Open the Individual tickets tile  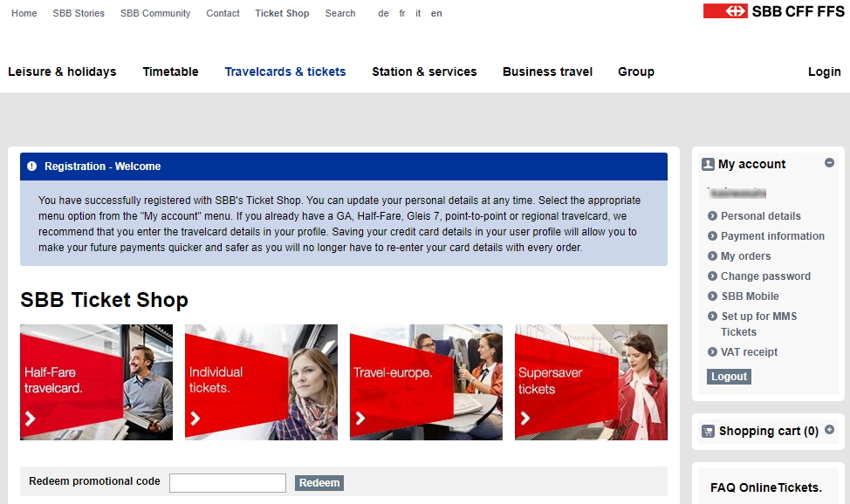(x=261, y=382)
